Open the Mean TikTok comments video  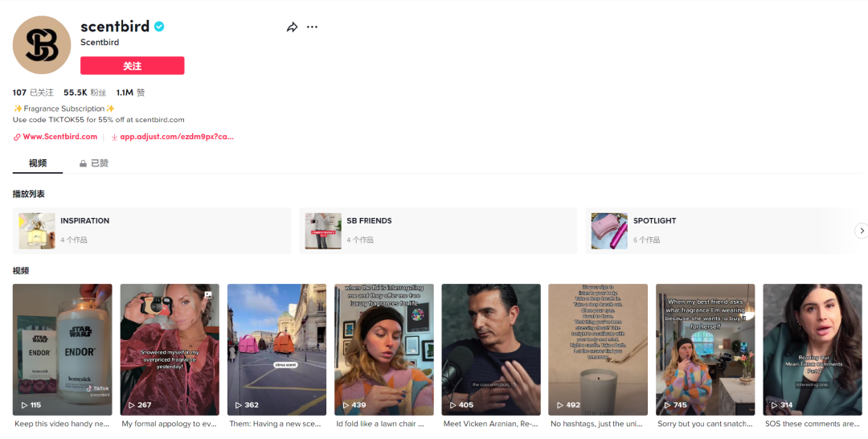click(813, 350)
